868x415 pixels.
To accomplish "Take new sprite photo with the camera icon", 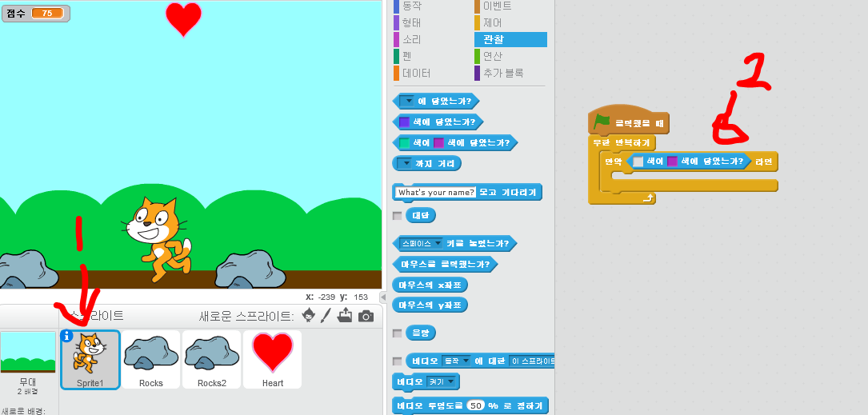I will [366, 316].
